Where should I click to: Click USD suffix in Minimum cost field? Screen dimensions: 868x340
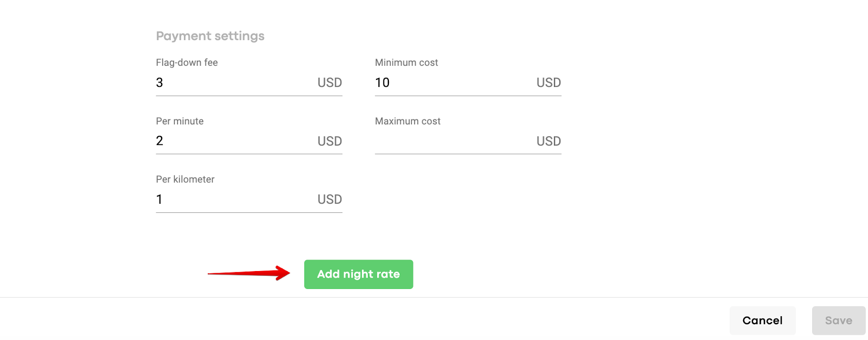(548, 83)
